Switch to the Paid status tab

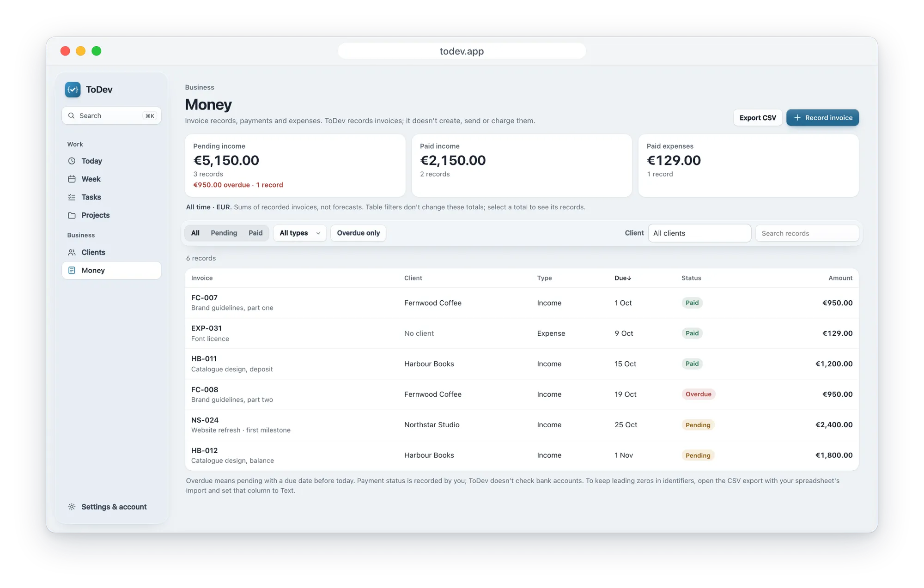tap(255, 233)
